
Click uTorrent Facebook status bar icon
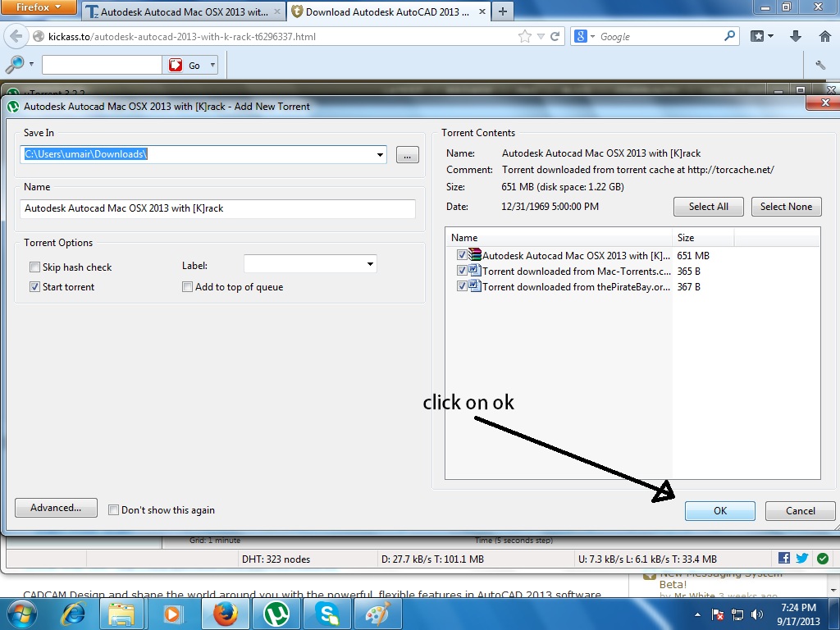click(x=783, y=558)
